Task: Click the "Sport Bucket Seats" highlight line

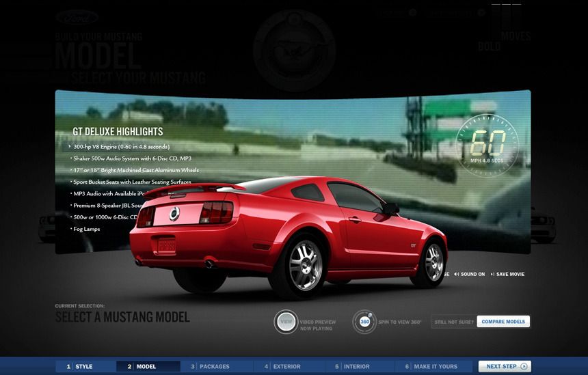Action: pos(132,182)
